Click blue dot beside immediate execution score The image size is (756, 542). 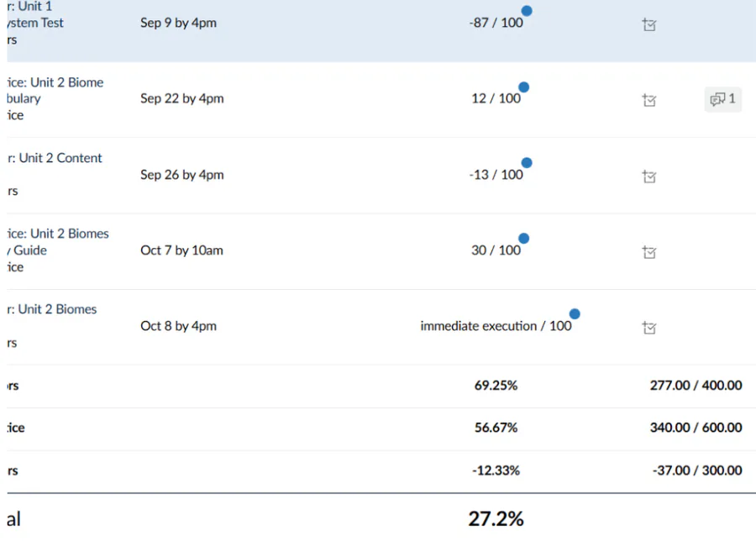click(x=575, y=314)
